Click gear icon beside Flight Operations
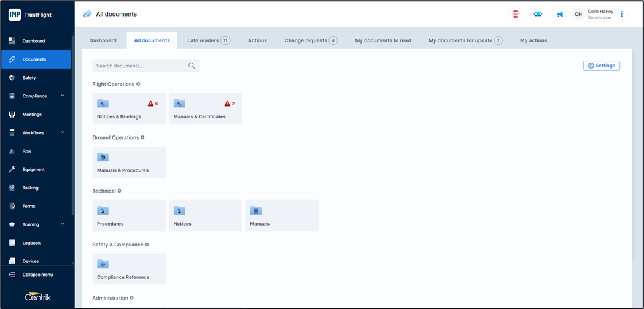This screenshot has height=309, width=644. click(x=138, y=84)
